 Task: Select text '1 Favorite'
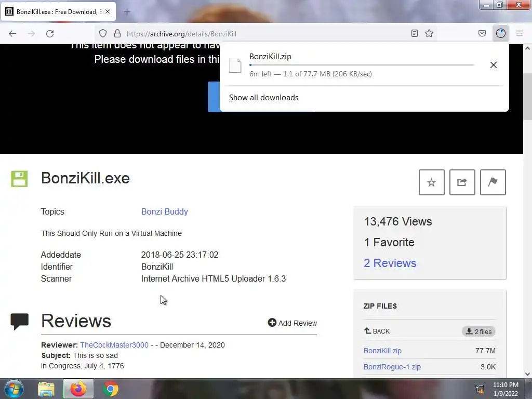pyautogui.click(x=389, y=242)
